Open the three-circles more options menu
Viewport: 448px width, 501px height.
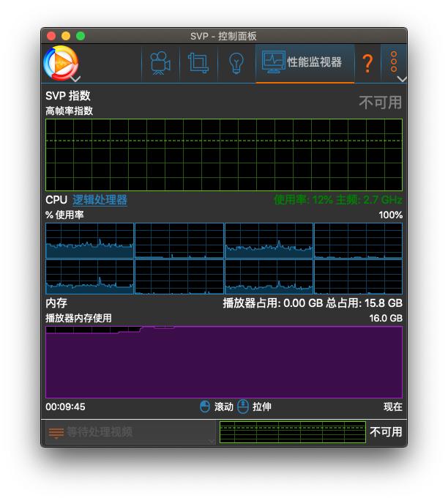tap(394, 62)
